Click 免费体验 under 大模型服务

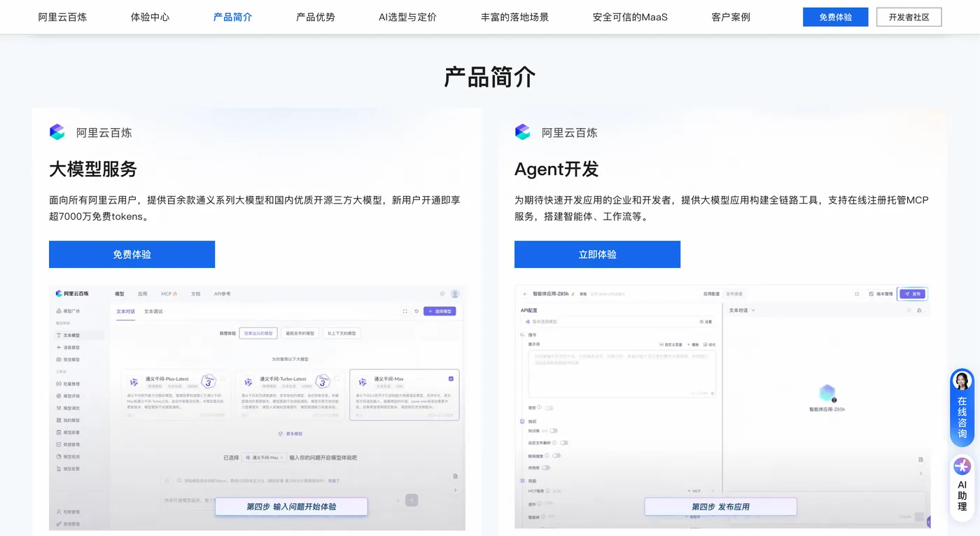pyautogui.click(x=132, y=254)
